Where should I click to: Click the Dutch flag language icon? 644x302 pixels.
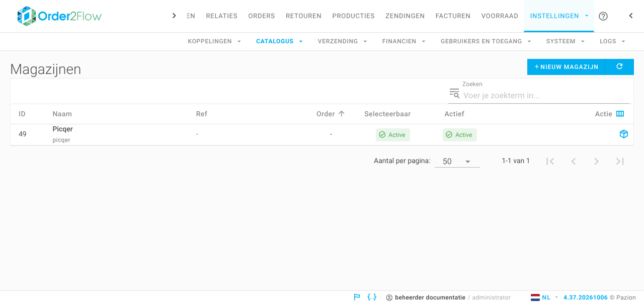point(535,297)
